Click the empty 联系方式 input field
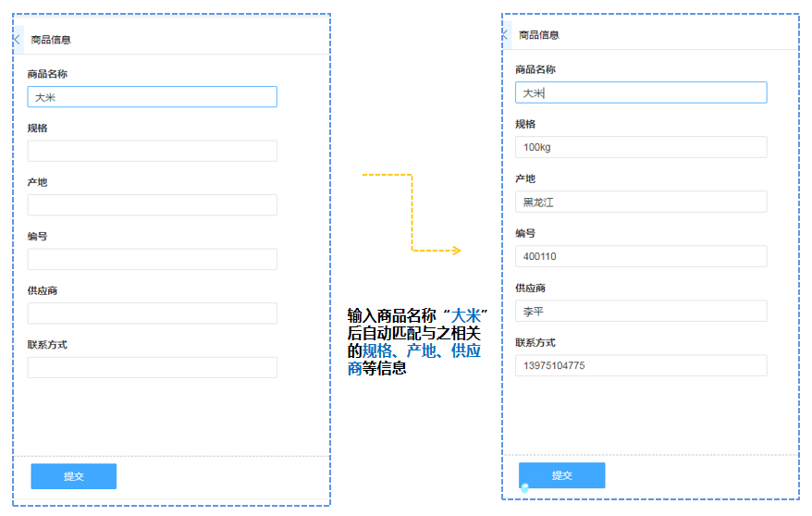This screenshot has width=812, height=516. point(152,367)
